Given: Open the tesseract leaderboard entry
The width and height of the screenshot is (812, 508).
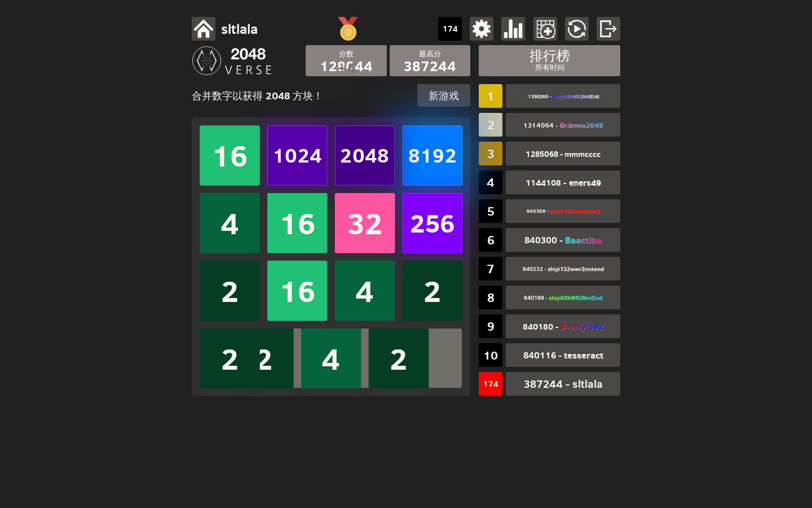Looking at the screenshot, I should tap(563, 355).
